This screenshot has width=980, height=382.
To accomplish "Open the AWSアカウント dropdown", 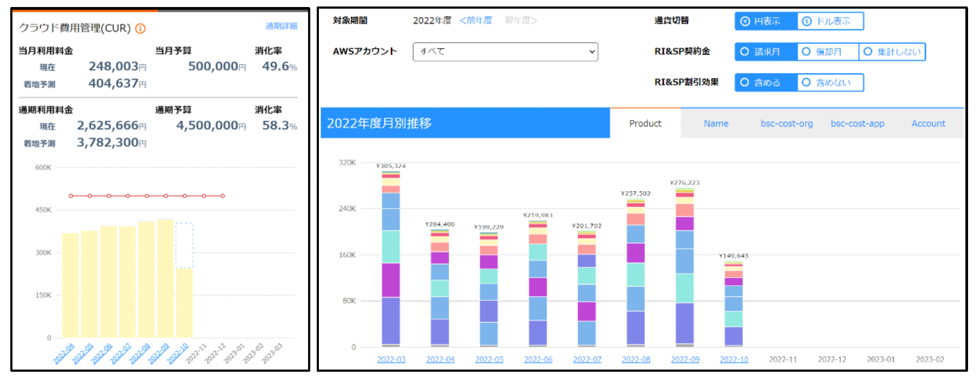I will point(505,52).
